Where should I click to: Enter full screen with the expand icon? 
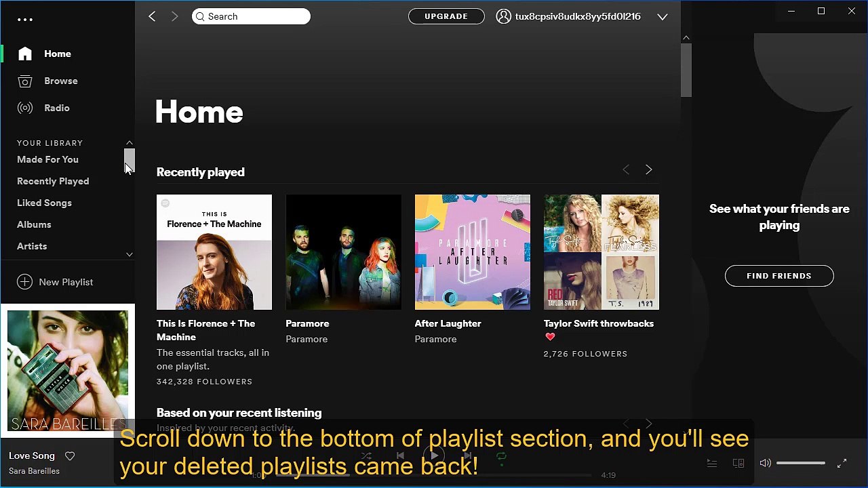(x=842, y=463)
